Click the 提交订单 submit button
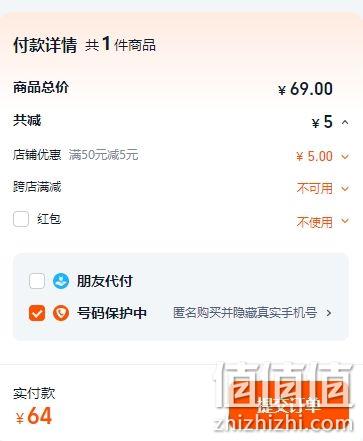This screenshot has height=441, width=363. coord(289,404)
